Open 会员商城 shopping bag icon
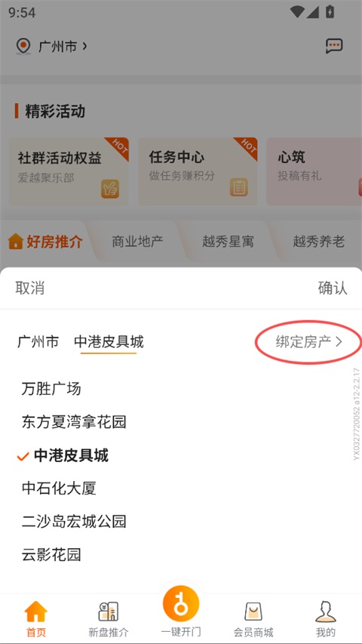This screenshot has width=362, height=644. tap(253, 612)
